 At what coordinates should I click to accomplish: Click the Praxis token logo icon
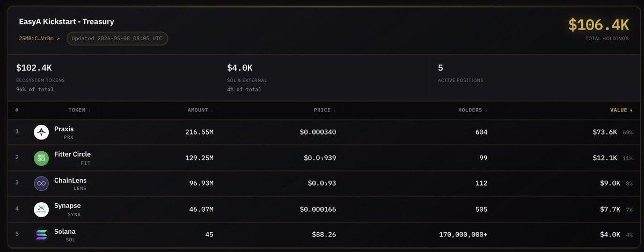[41, 132]
